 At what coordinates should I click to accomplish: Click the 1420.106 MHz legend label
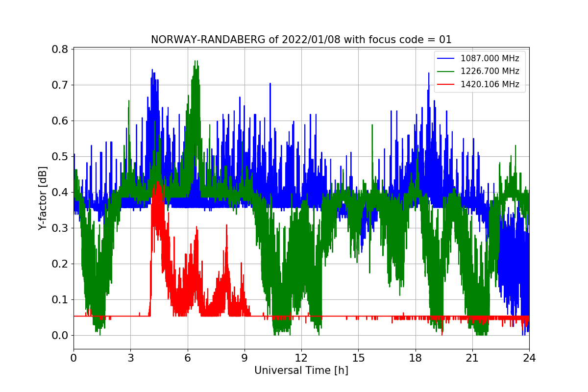tap(490, 84)
